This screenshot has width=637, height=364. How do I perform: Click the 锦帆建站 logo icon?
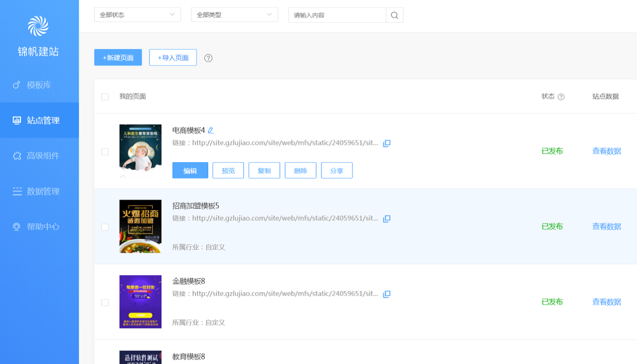pyautogui.click(x=38, y=26)
